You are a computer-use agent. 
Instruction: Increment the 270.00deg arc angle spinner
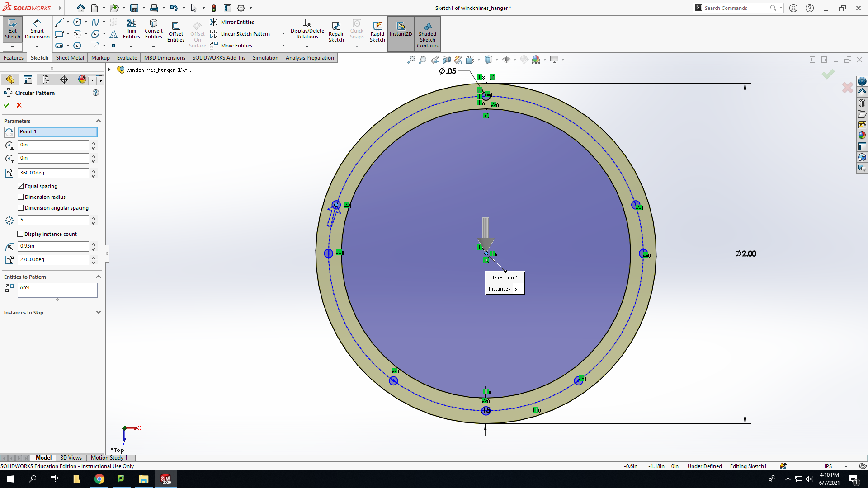coord(93,258)
